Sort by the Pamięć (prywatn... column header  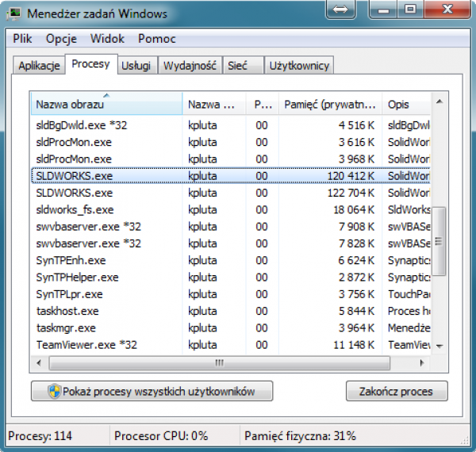(x=330, y=104)
